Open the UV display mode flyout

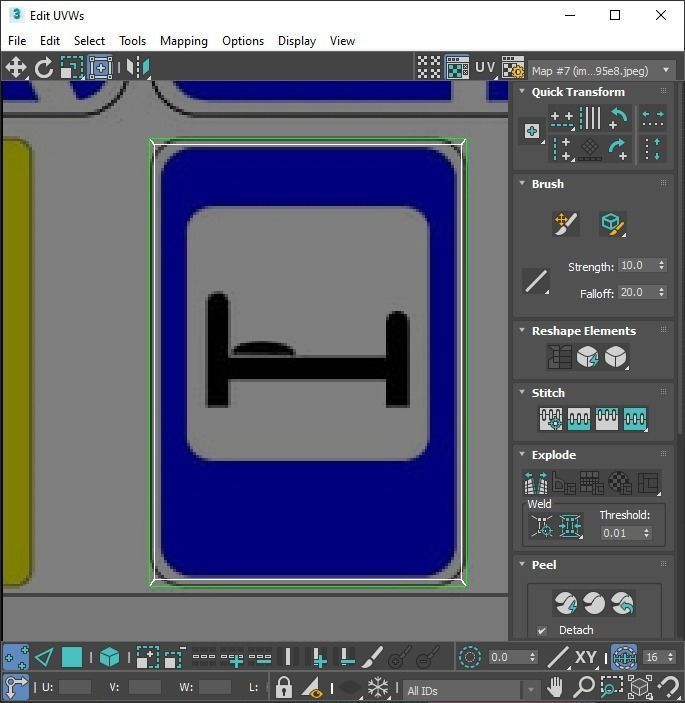[485, 68]
